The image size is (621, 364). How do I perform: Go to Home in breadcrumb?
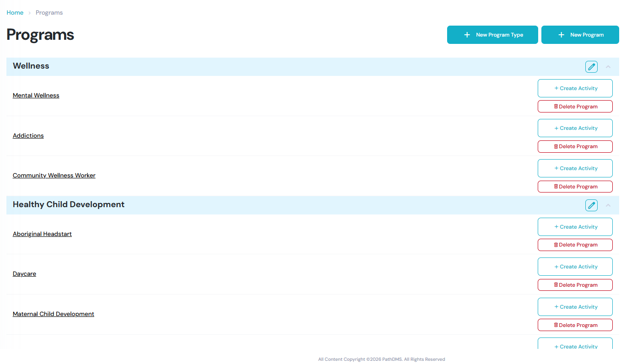tap(15, 13)
